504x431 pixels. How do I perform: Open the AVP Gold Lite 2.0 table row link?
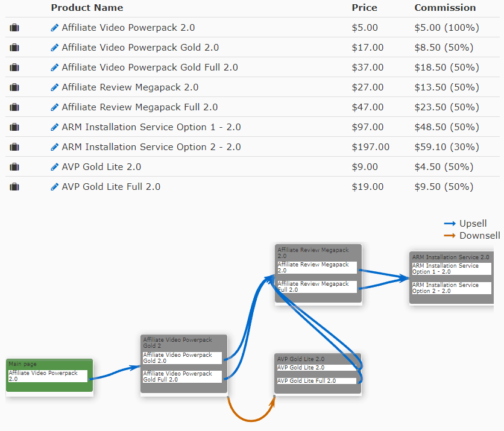[101, 167]
